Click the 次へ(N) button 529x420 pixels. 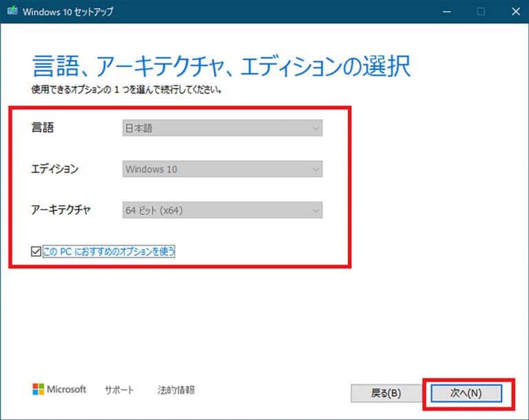point(466,393)
